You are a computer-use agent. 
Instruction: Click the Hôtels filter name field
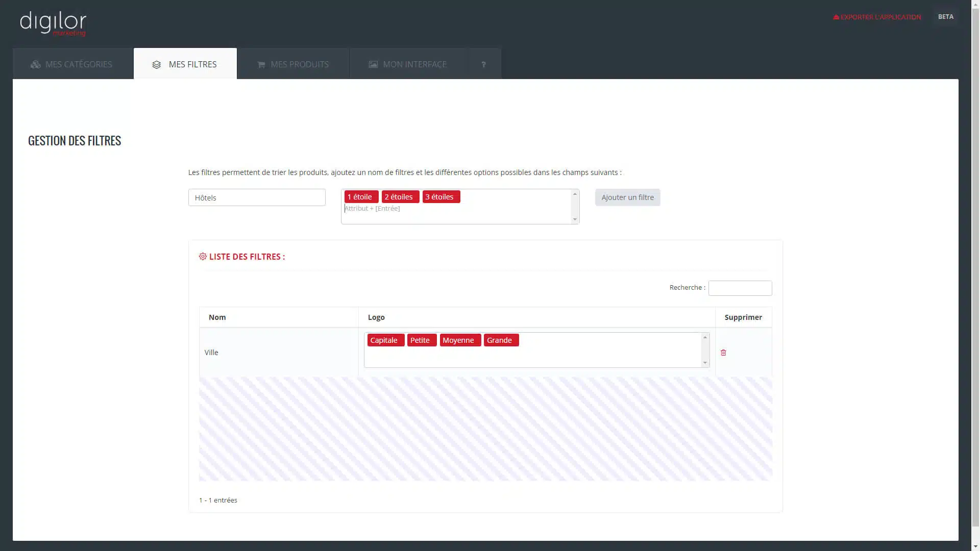[x=257, y=197]
